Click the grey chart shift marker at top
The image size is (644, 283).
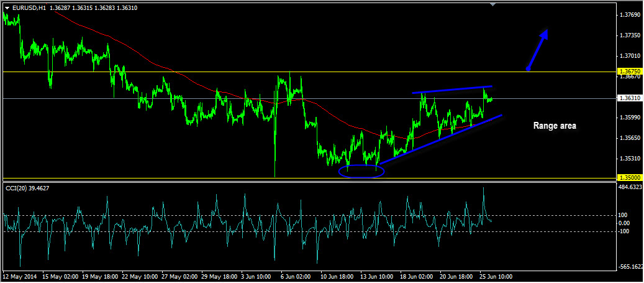(x=493, y=5)
